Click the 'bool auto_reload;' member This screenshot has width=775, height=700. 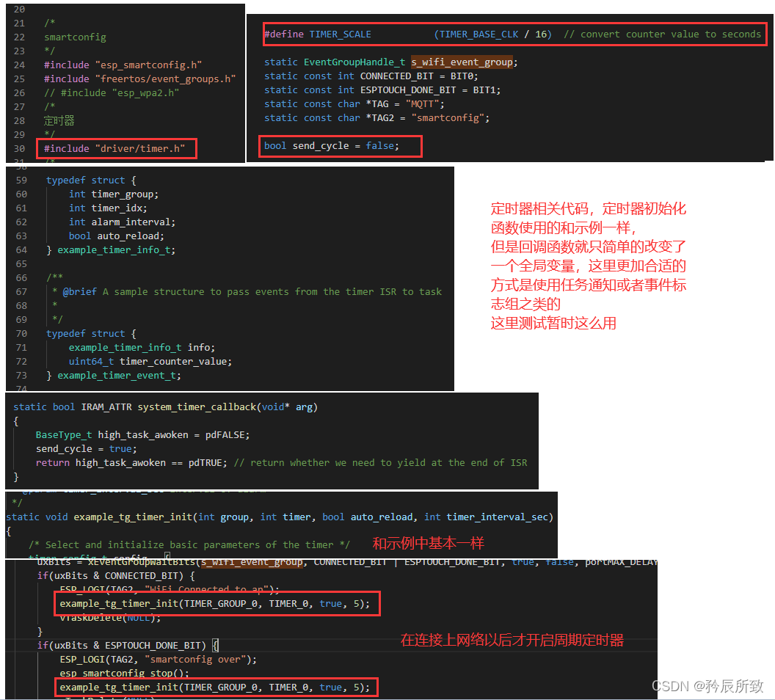[x=117, y=236]
